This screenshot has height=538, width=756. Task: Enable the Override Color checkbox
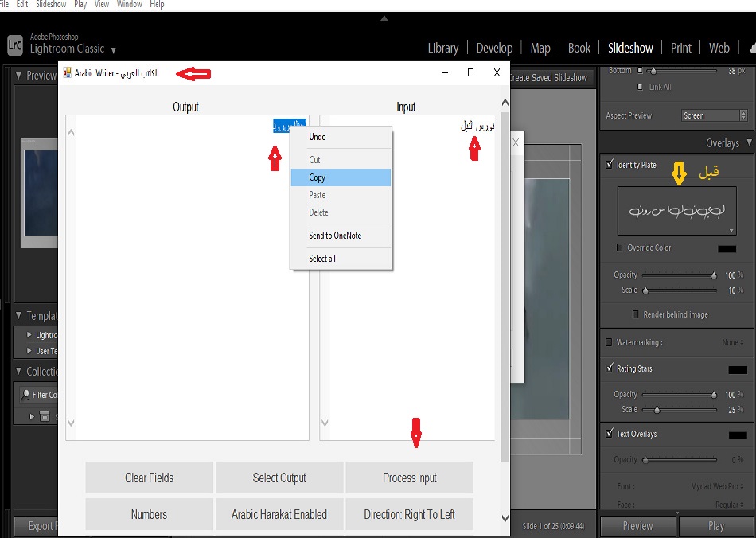click(x=620, y=248)
